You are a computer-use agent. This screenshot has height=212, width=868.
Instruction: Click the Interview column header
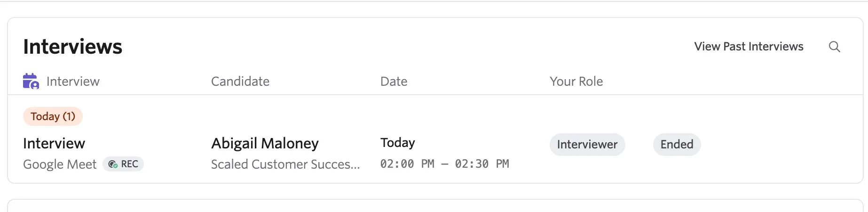coord(73,82)
